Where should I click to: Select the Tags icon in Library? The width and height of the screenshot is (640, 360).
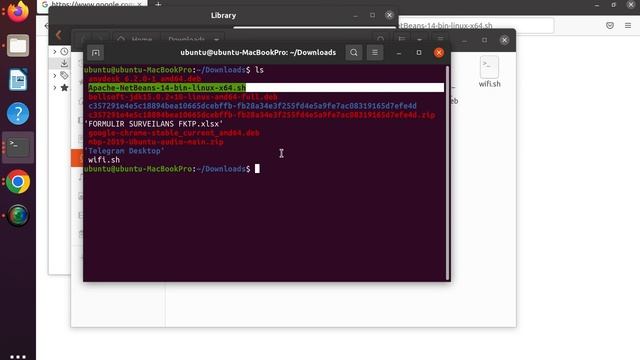tap(64, 76)
